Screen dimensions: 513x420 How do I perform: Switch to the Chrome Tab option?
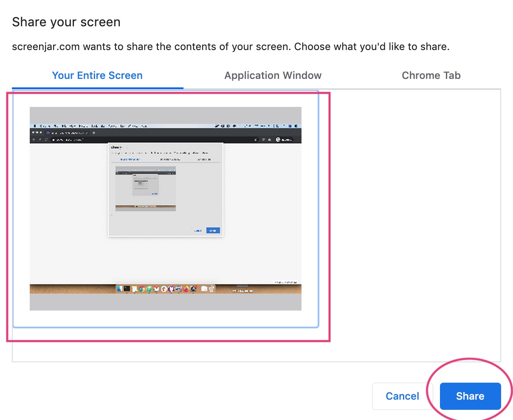click(431, 75)
